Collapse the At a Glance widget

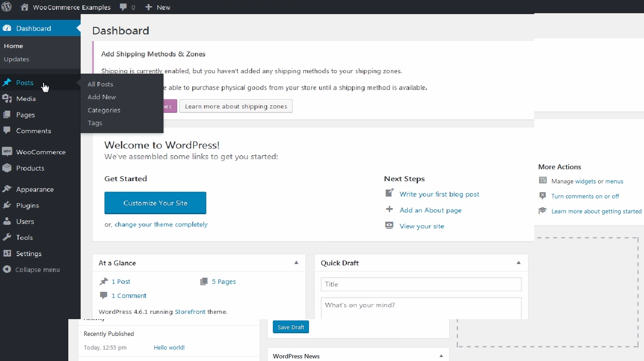[x=296, y=263]
